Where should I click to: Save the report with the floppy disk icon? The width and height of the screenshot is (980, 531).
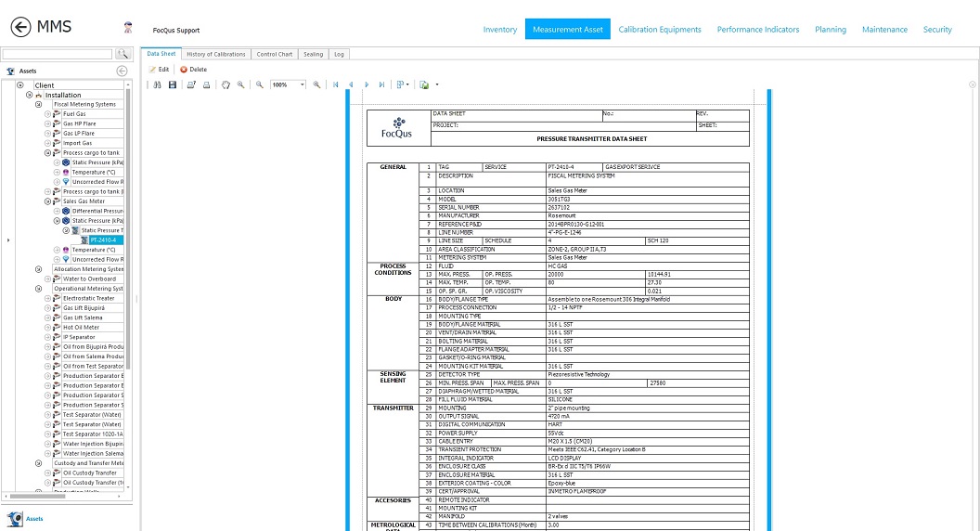coord(173,84)
